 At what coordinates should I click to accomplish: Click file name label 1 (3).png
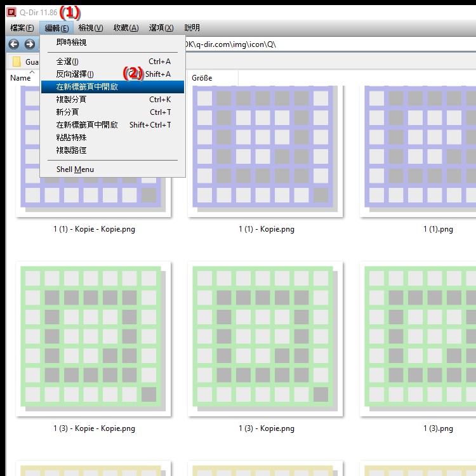[438, 428]
